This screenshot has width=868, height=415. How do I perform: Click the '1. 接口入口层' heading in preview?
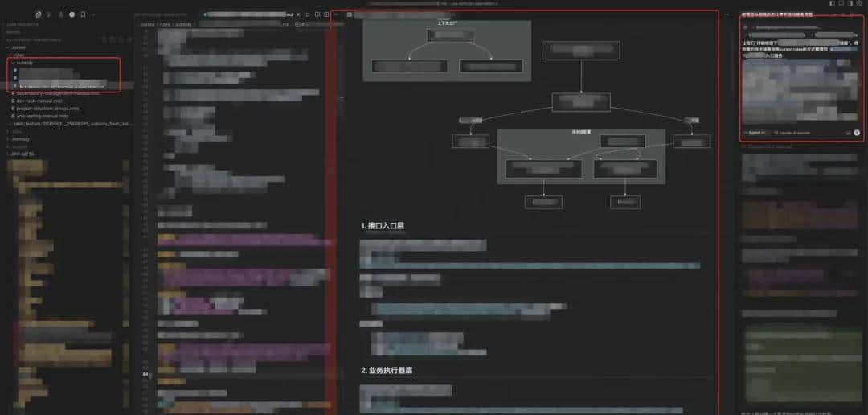(x=387, y=226)
